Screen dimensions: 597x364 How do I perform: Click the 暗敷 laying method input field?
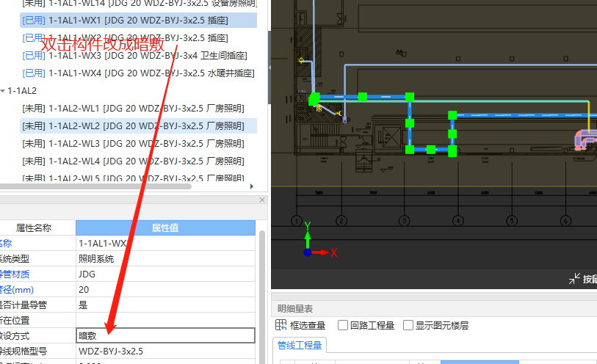tap(165, 336)
